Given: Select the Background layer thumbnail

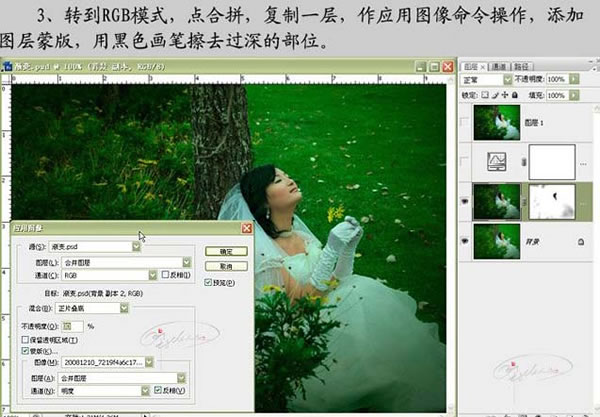Looking at the screenshot, I should (x=497, y=241).
